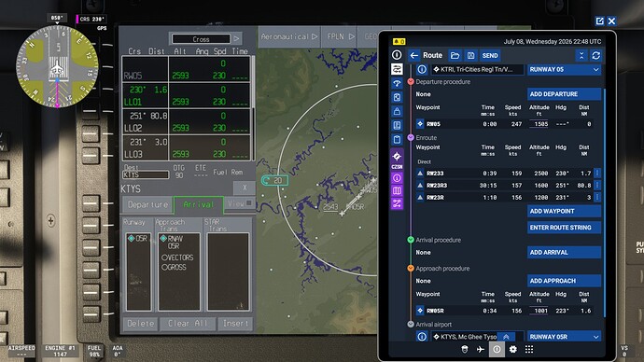The width and height of the screenshot is (644, 362).
Task: Click the Insert button
Action: pyautogui.click(x=235, y=324)
